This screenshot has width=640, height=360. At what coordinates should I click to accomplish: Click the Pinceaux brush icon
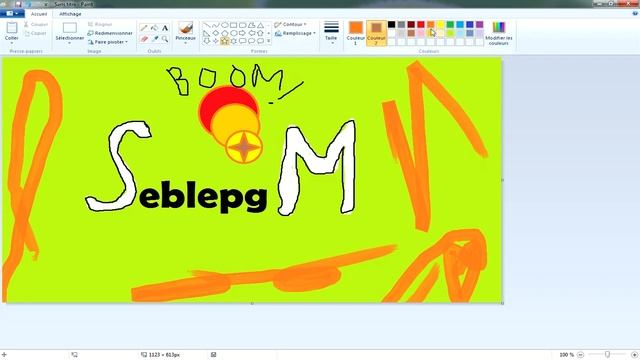186,28
